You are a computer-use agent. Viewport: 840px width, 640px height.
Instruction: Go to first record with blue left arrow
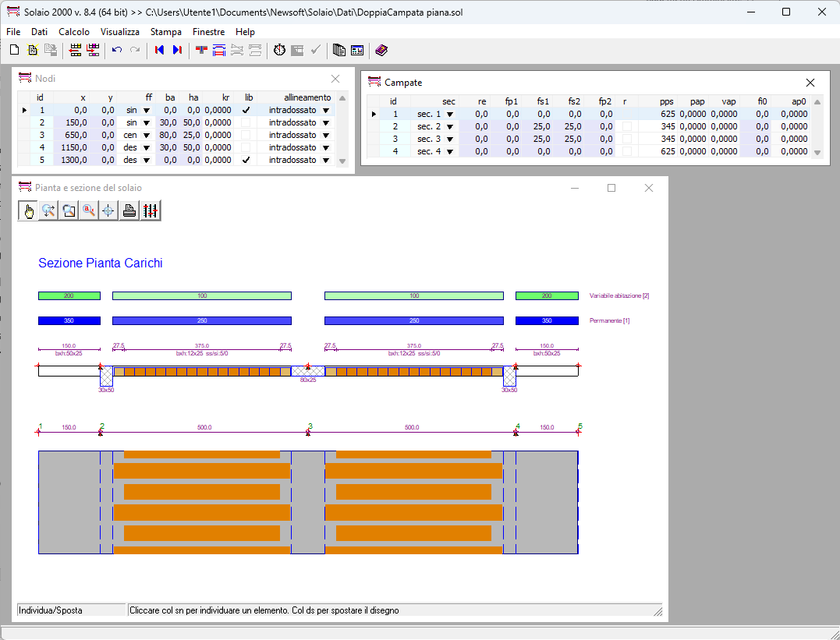click(159, 51)
